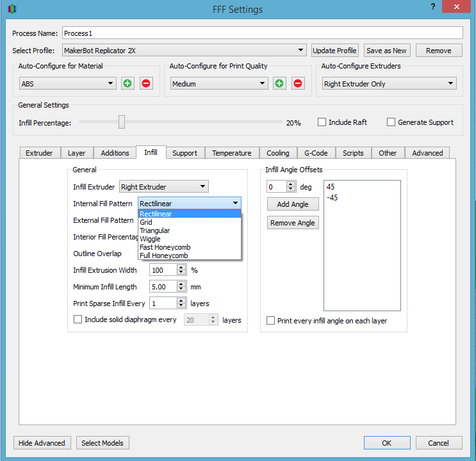The image size is (476, 461).
Task: Click the Remove Angle button
Action: pos(293,222)
